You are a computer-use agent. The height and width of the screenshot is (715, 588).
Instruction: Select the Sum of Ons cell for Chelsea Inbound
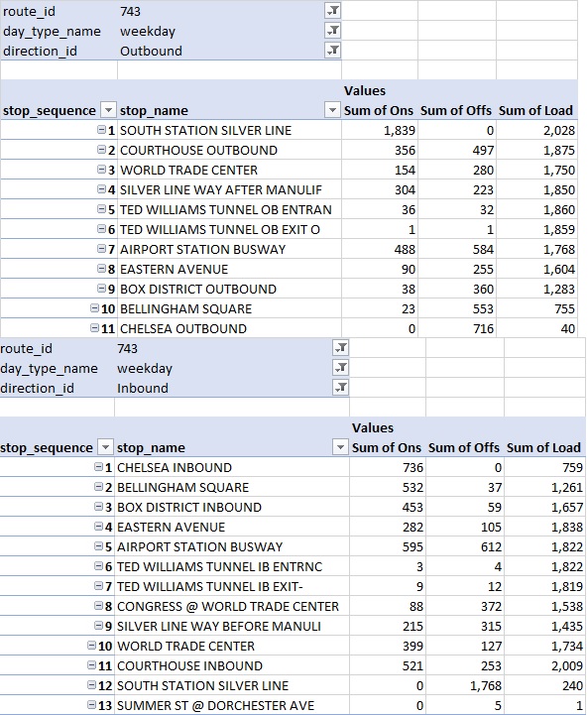tap(388, 467)
